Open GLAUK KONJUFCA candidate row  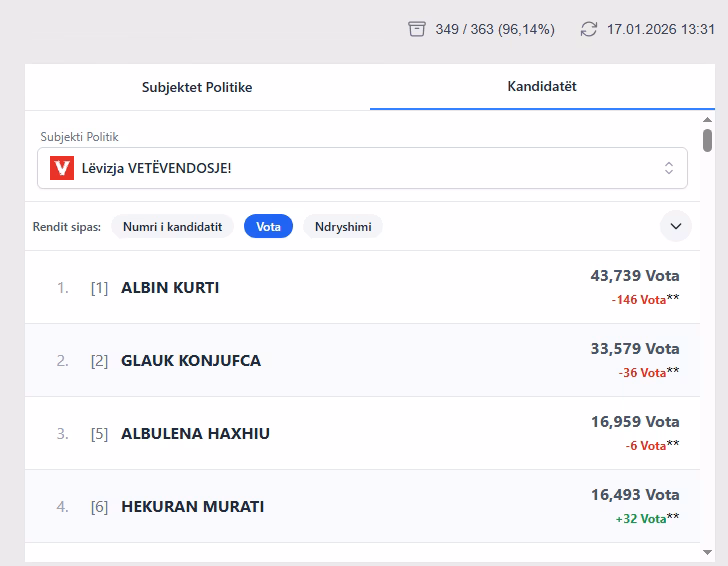pyautogui.click(x=190, y=361)
